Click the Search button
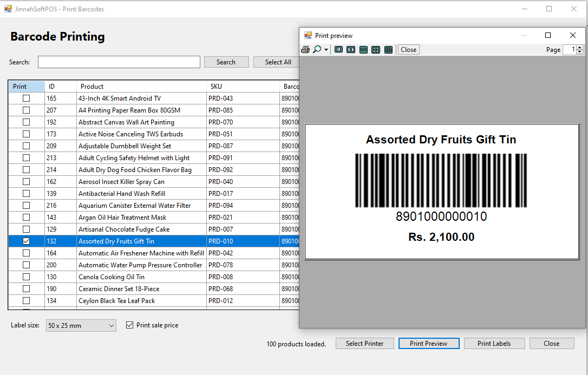This screenshot has height=375, width=588. pyautogui.click(x=226, y=62)
